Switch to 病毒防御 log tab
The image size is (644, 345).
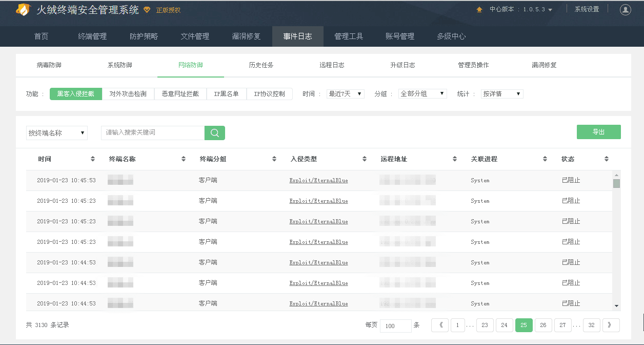pos(49,65)
